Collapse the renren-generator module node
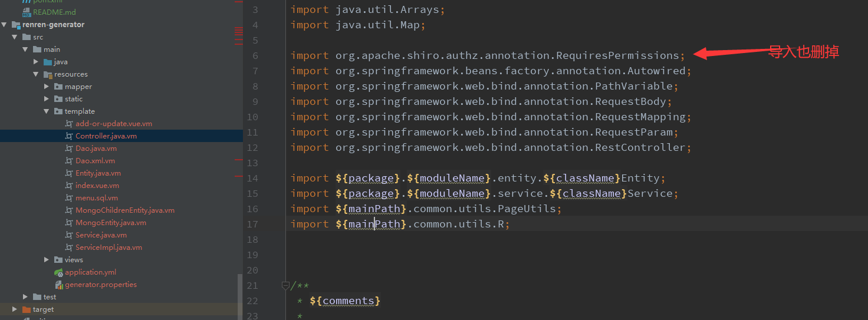This screenshot has width=868, height=320. coord(5,25)
